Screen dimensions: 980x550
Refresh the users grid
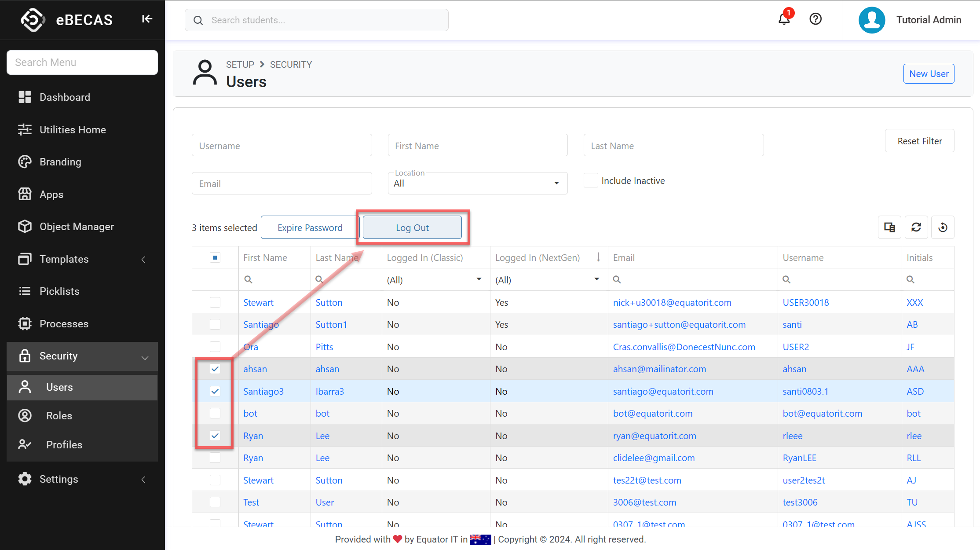point(916,227)
